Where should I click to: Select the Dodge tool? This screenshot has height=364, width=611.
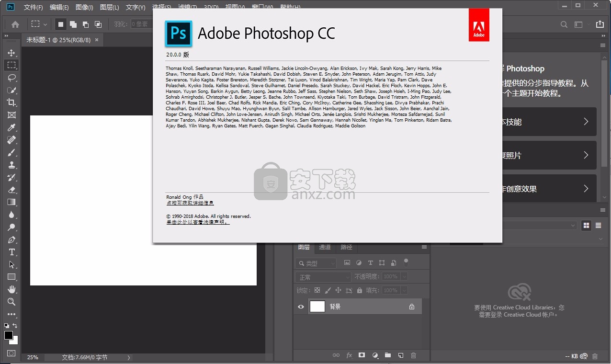[11, 227]
